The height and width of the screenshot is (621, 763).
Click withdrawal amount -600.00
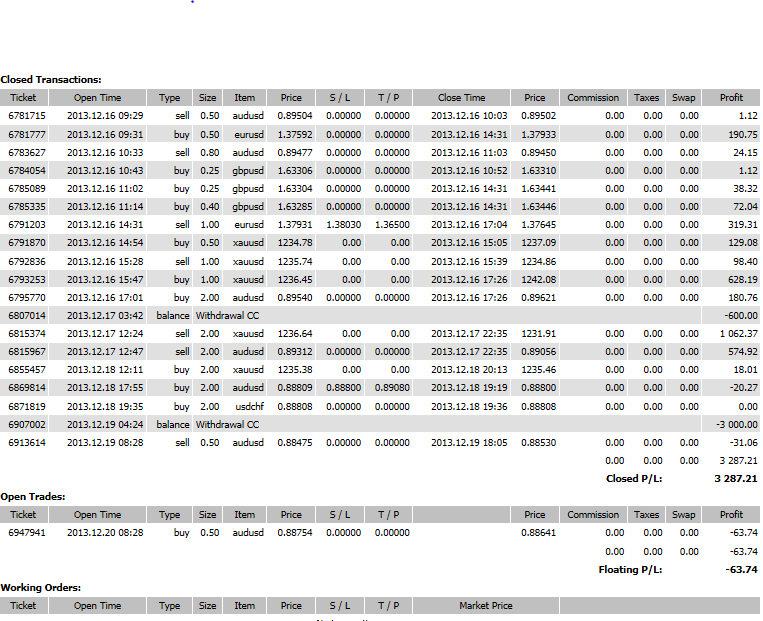point(741,315)
